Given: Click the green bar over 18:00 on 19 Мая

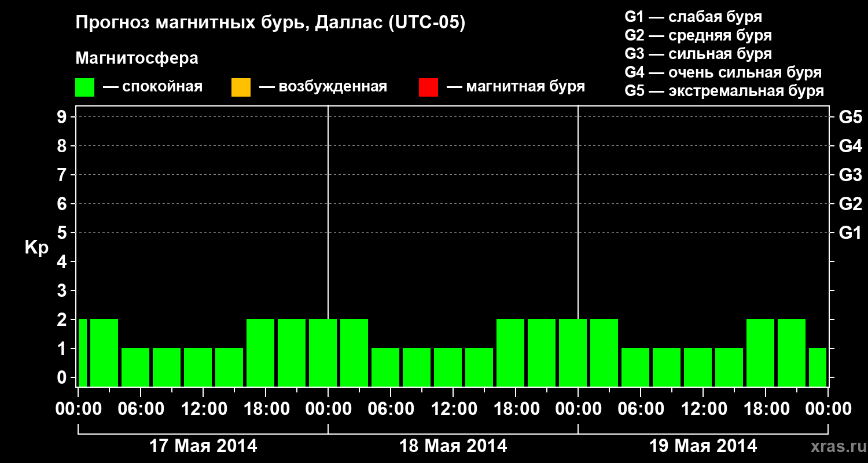Looking at the screenshot, I should pos(760,352).
